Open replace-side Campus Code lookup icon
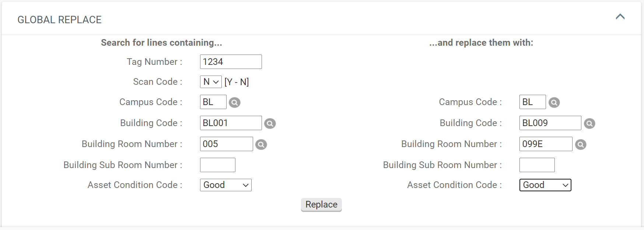The width and height of the screenshot is (644, 230). (554, 102)
